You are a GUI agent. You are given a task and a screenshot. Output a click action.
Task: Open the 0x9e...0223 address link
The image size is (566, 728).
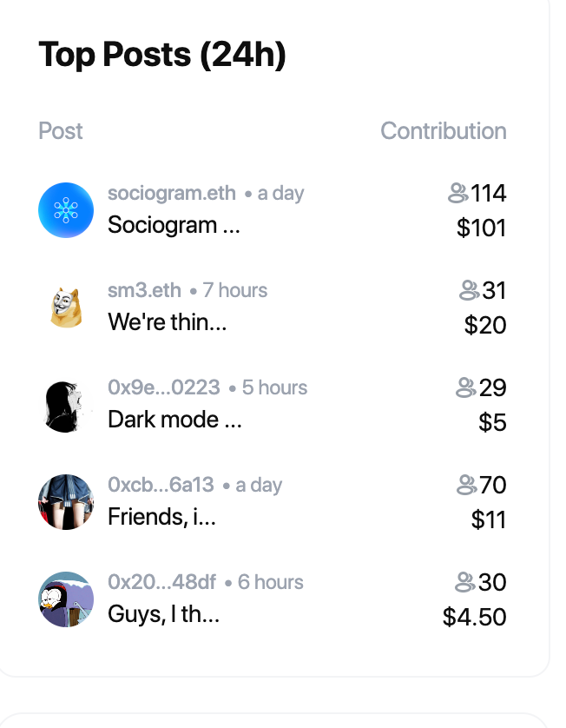pyautogui.click(x=164, y=387)
